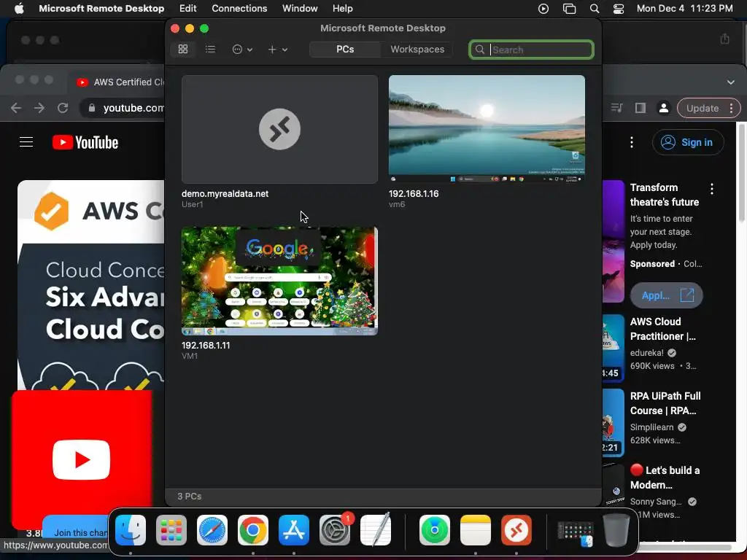Click the Search field in Remote Desktop
The height and width of the screenshot is (560, 747).
click(531, 50)
